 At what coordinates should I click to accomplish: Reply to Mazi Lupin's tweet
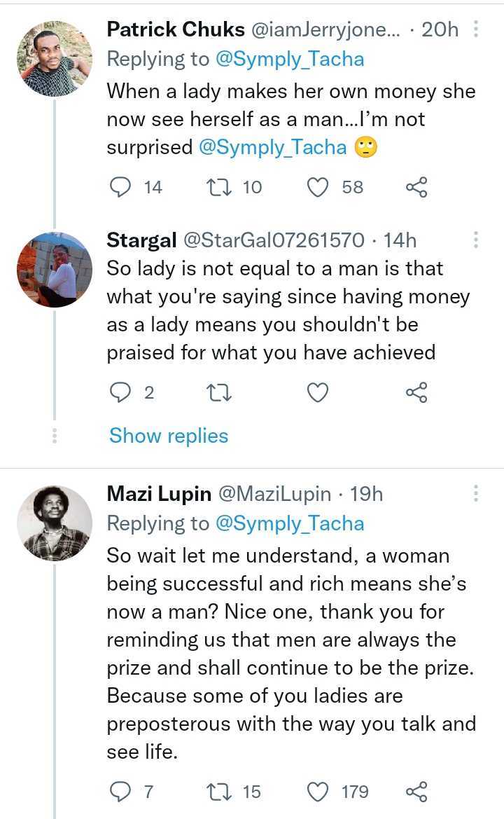[x=122, y=792]
